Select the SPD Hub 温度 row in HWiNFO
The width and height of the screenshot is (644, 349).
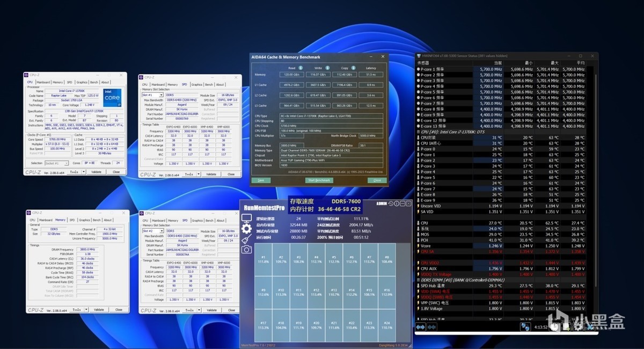click(x=501, y=286)
